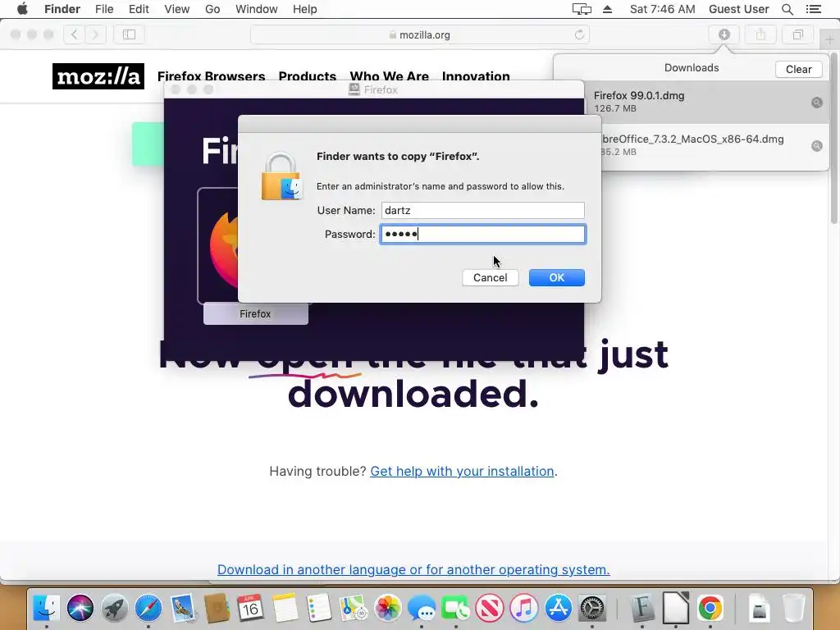Open the Edit menu

[139, 9]
